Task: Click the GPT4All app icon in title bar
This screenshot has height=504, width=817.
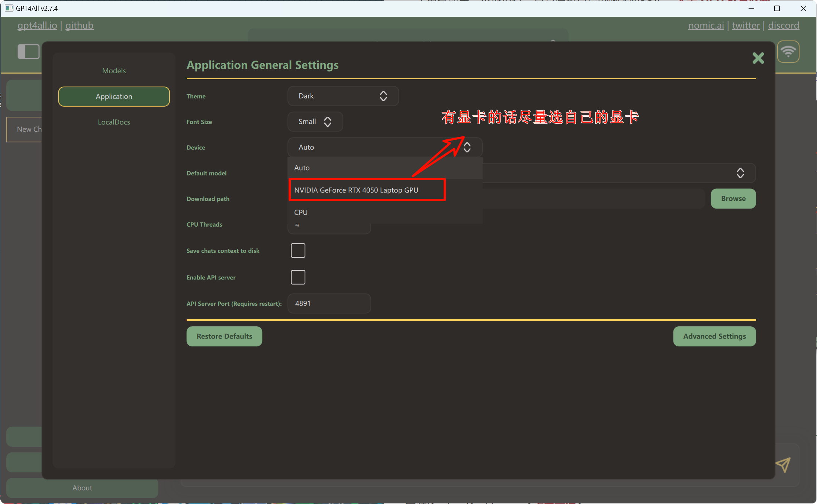Action: [x=9, y=8]
